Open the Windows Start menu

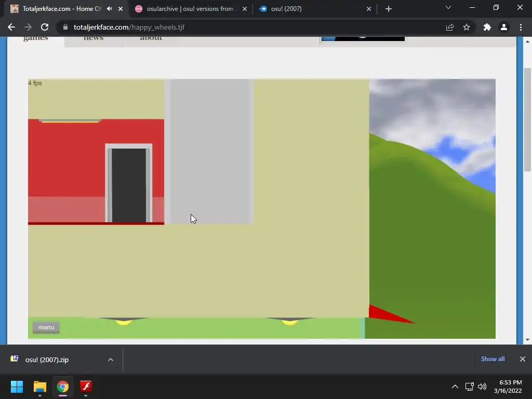[17, 387]
